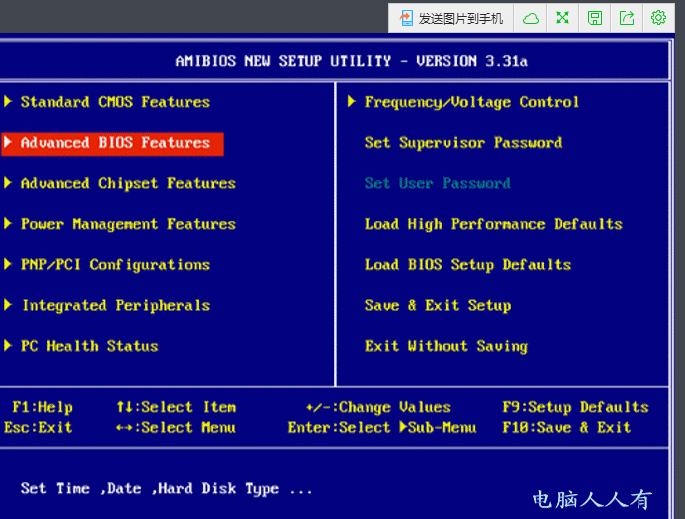Image resolution: width=685 pixels, height=519 pixels.
Task: Click the +/-:Change Values hint
Action: (378, 407)
